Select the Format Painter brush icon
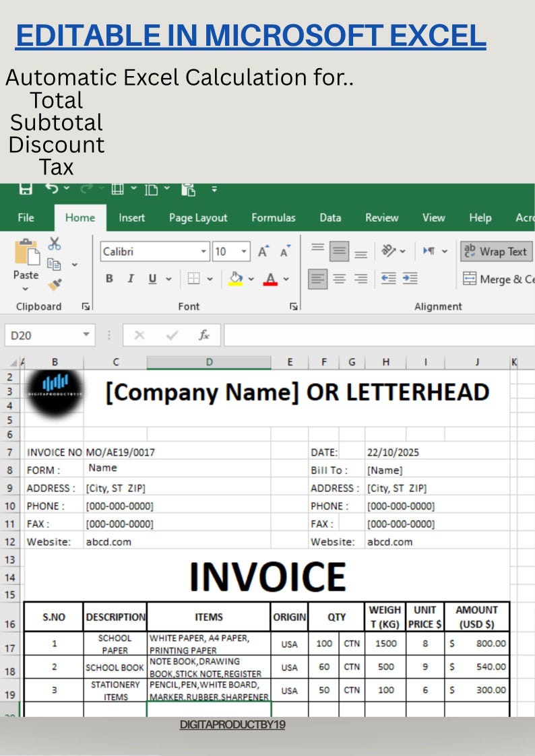535x756 pixels. tap(55, 285)
